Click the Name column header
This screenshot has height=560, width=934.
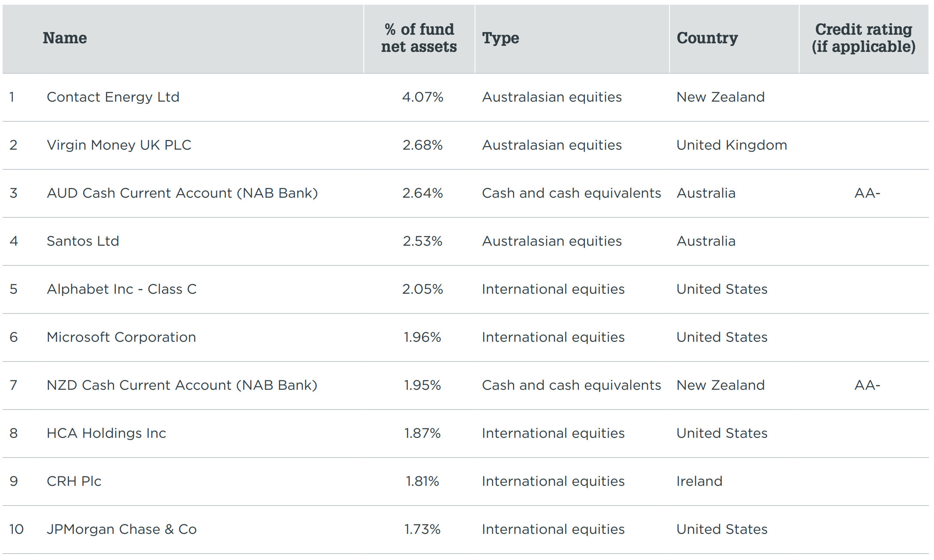coord(65,38)
